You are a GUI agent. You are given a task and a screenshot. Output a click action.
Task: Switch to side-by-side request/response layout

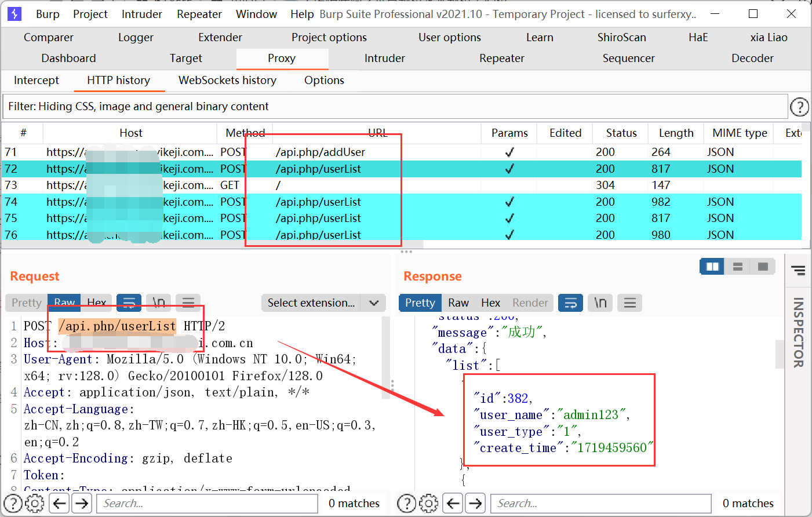712,267
